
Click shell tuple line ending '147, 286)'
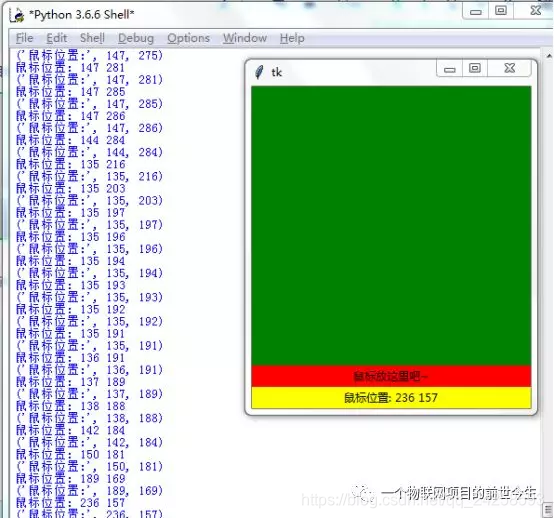tap(89, 128)
